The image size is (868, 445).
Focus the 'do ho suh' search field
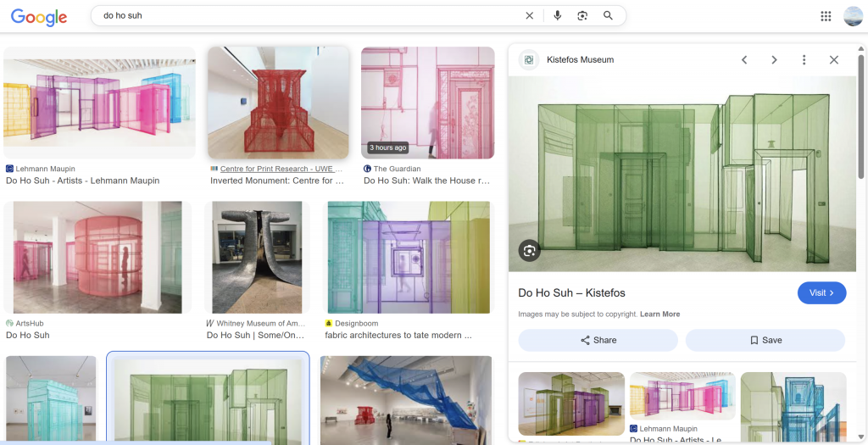point(310,15)
